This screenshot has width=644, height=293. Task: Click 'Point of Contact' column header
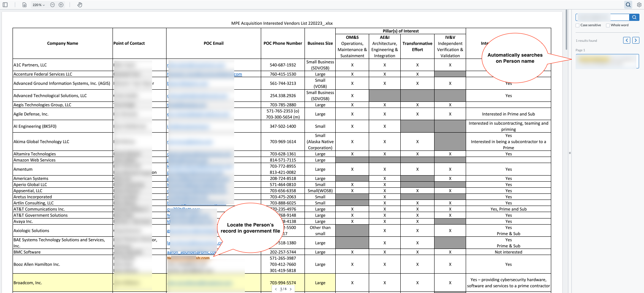[x=140, y=43]
